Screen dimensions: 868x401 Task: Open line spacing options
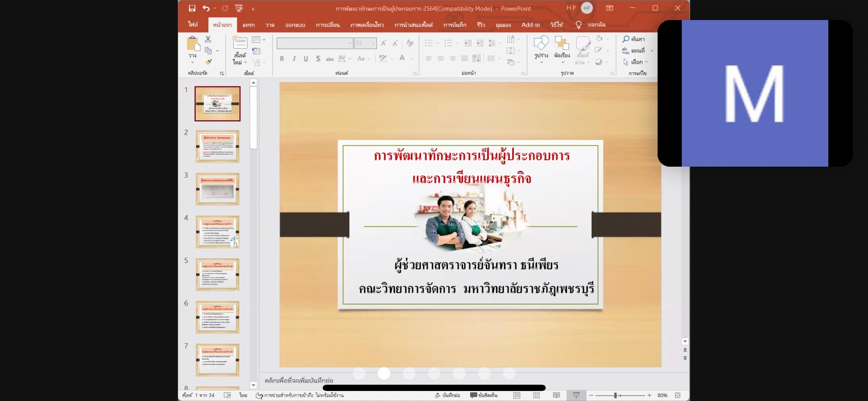coord(494,43)
